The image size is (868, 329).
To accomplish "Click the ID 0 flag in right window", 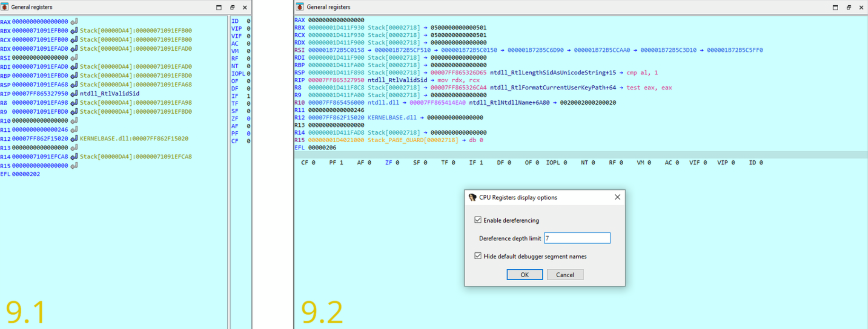I will click(x=756, y=163).
